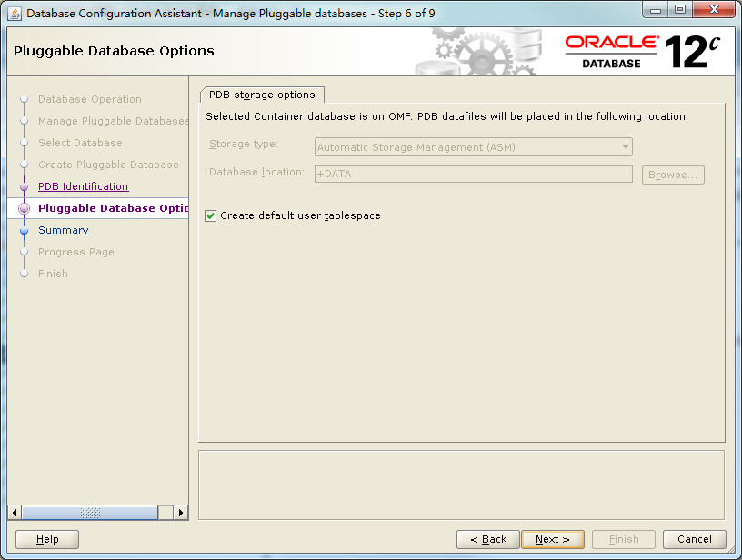The height and width of the screenshot is (560, 742).
Task: Click the Oracle Database 12c logo
Action: (642, 52)
